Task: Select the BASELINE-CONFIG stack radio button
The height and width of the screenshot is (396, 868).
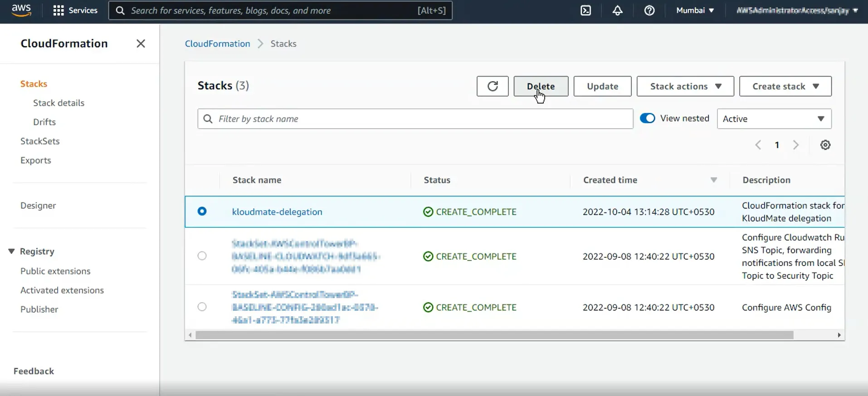Action: tap(202, 307)
